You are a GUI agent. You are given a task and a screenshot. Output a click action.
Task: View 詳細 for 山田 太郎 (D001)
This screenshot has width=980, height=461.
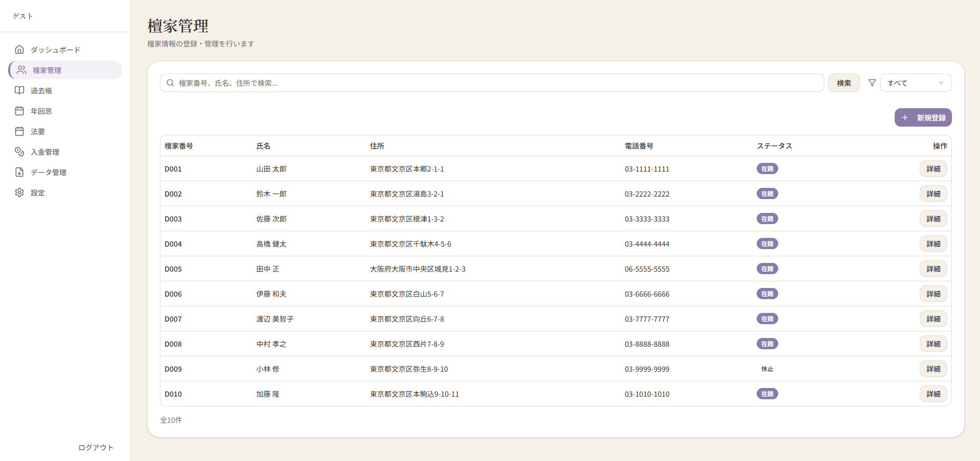933,169
